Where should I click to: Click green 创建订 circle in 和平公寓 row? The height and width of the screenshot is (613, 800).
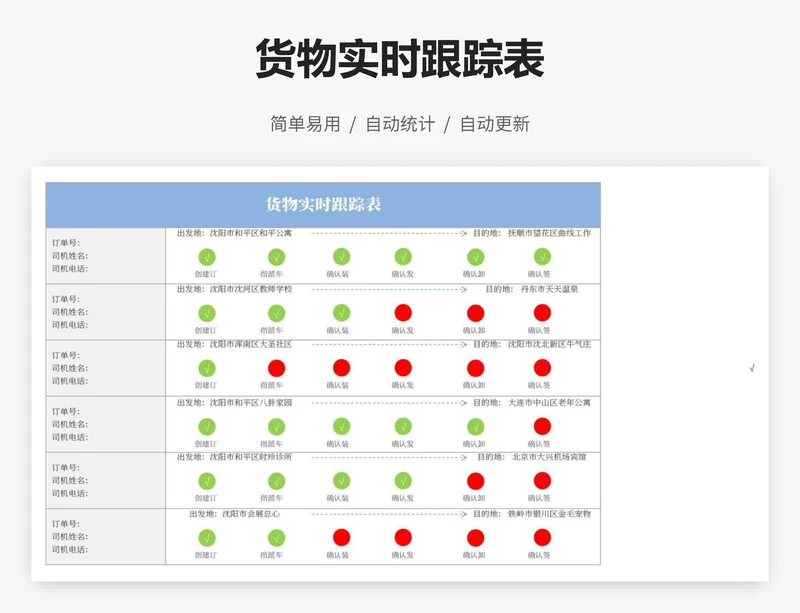pyautogui.click(x=207, y=257)
